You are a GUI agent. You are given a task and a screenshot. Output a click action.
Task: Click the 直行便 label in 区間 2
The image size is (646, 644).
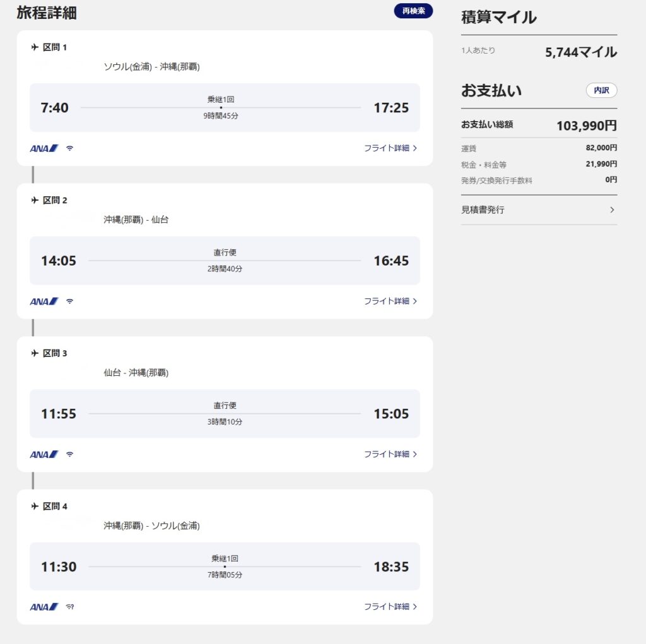point(225,252)
